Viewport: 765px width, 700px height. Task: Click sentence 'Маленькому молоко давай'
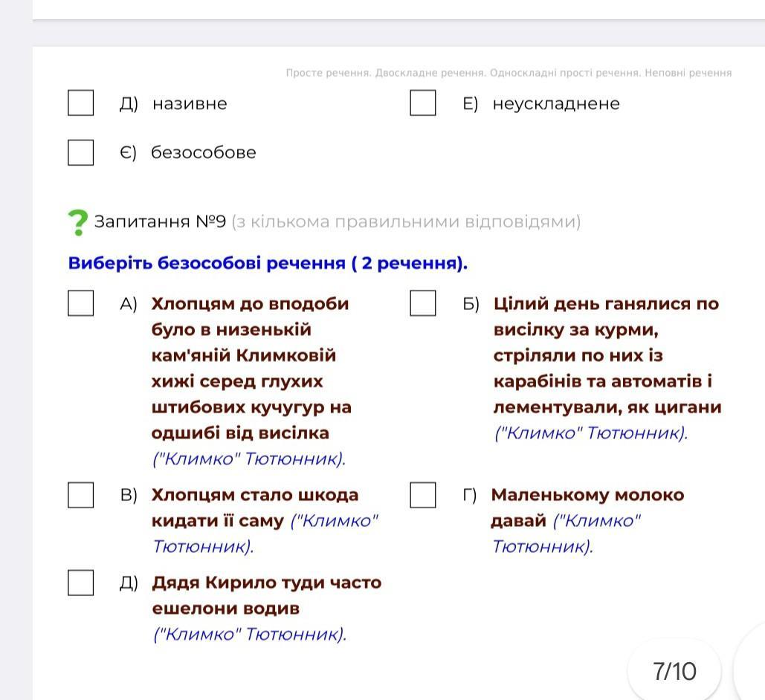(587, 508)
